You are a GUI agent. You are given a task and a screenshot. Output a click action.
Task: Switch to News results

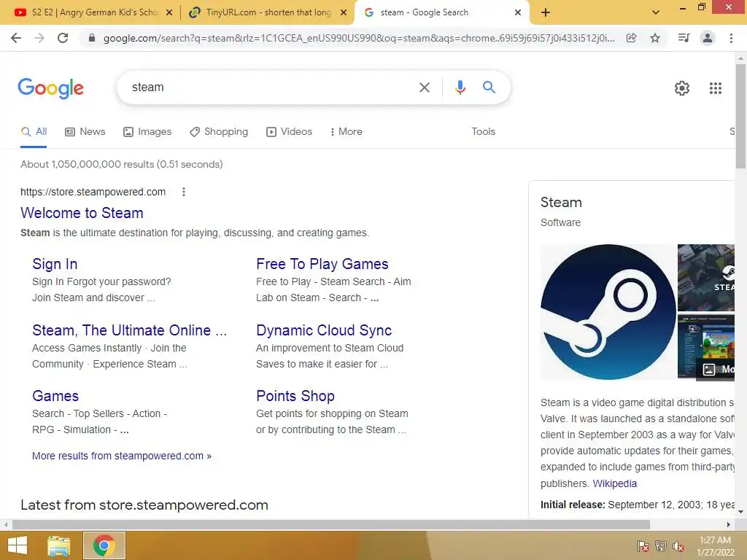pyautogui.click(x=85, y=131)
